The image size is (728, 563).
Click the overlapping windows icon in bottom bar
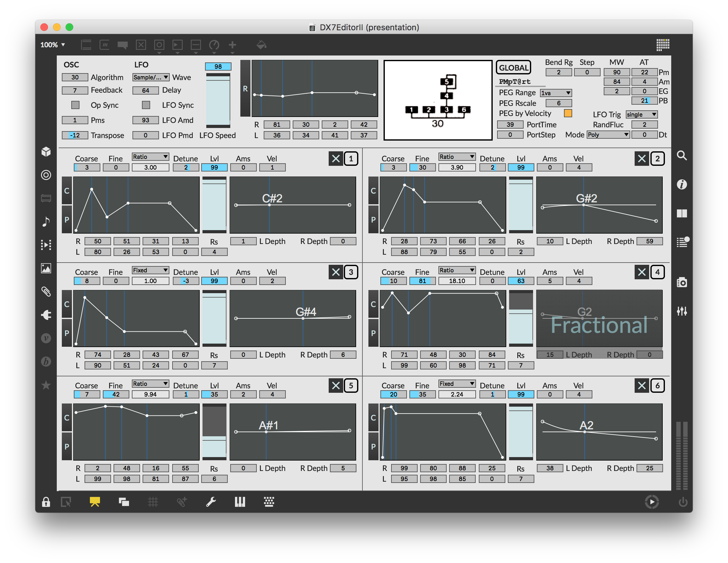[124, 502]
